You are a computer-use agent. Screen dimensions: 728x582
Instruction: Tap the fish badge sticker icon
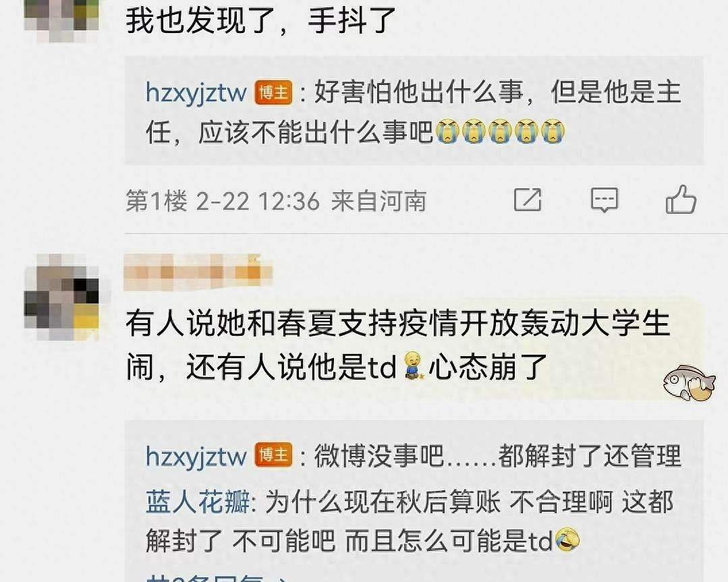coord(689,382)
